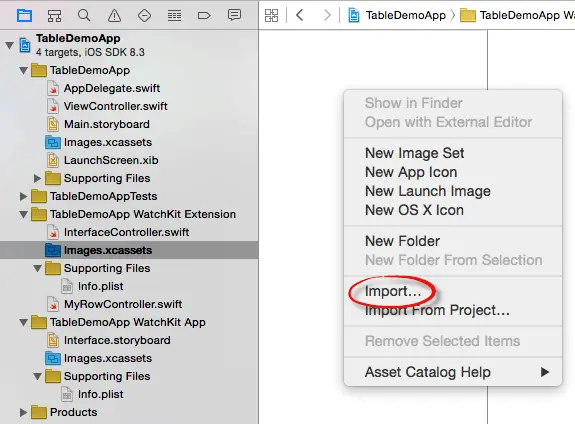
Task: Expand the TableDemoAppTests group
Action: click(23, 196)
